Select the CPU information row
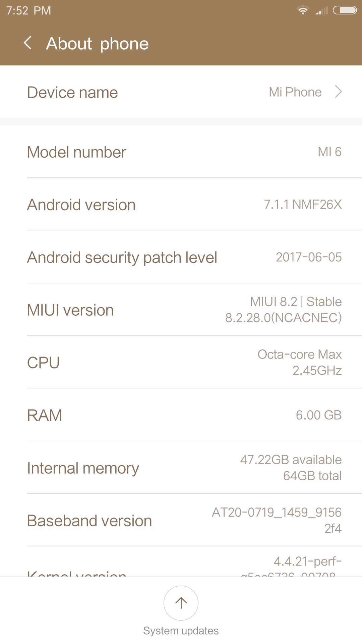 [x=181, y=363]
